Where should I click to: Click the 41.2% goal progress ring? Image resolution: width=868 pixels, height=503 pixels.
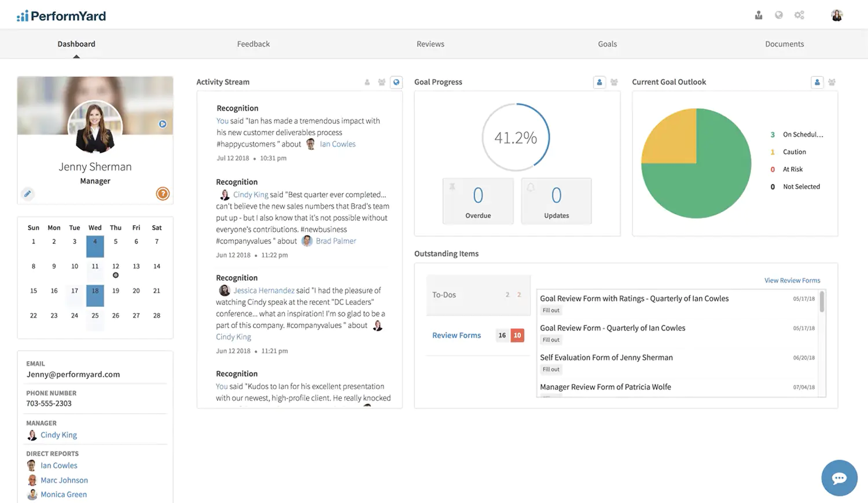pyautogui.click(x=516, y=137)
